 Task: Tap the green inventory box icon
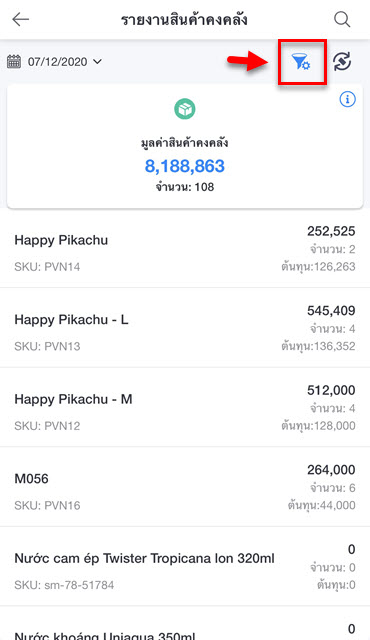(185, 109)
